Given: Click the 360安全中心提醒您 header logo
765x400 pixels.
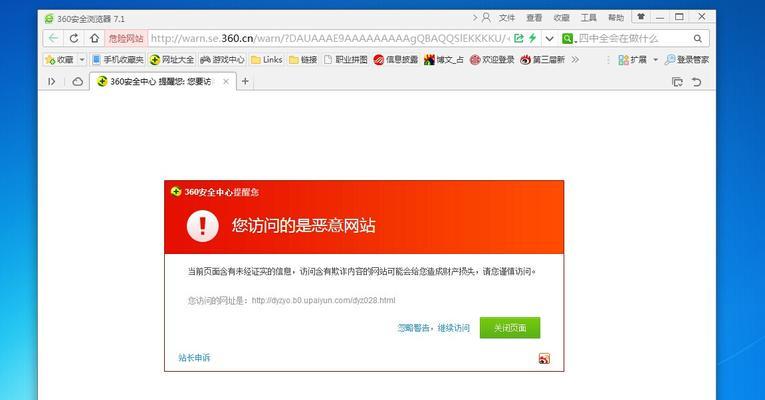Looking at the screenshot, I should click(x=215, y=192).
